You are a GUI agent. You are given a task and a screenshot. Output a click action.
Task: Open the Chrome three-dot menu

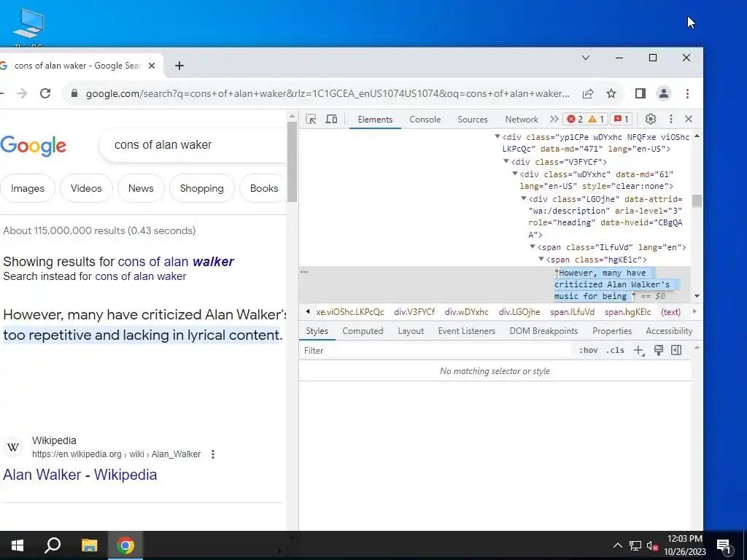(687, 94)
